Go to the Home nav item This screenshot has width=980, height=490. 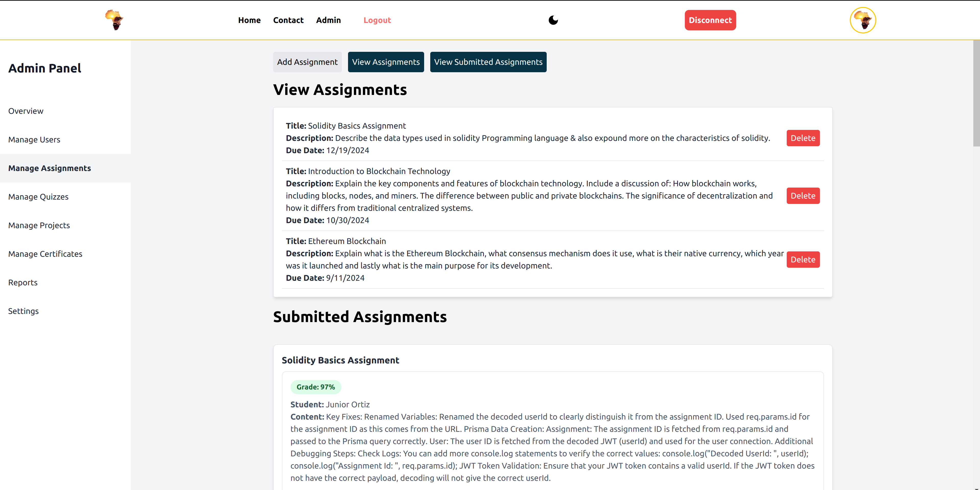(249, 20)
